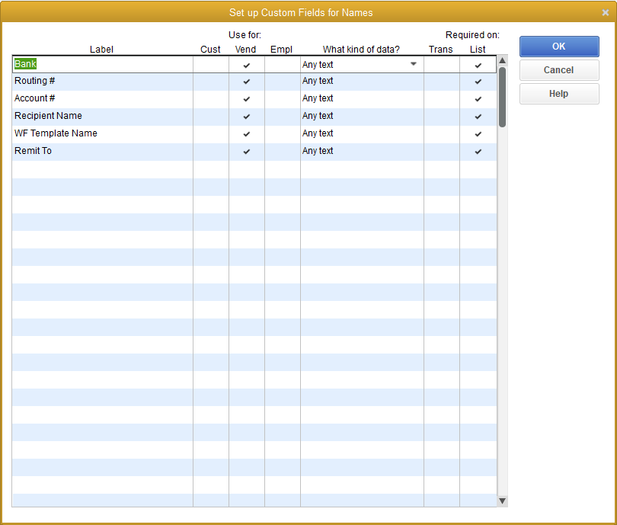Viewport: 617px width, 525px height.
Task: Select the Bank label field
Action: click(x=102, y=64)
